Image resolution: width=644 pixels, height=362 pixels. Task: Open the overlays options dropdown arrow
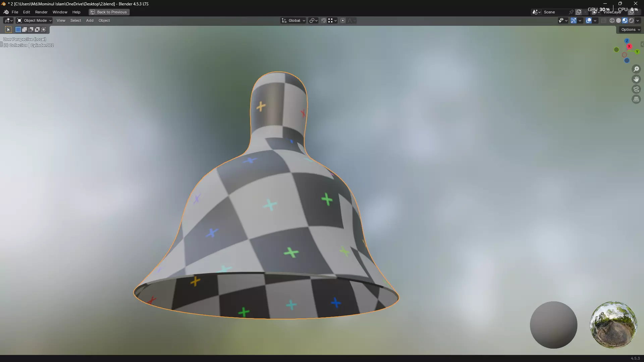[595, 20]
